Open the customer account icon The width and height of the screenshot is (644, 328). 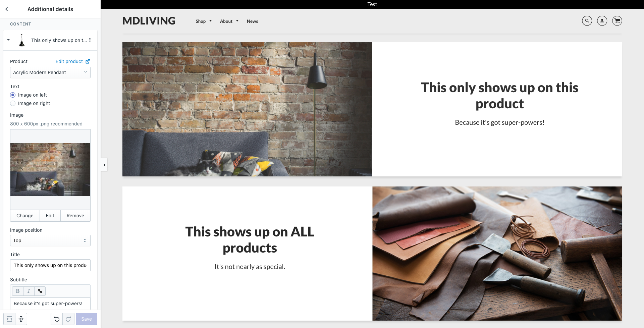coord(602,21)
